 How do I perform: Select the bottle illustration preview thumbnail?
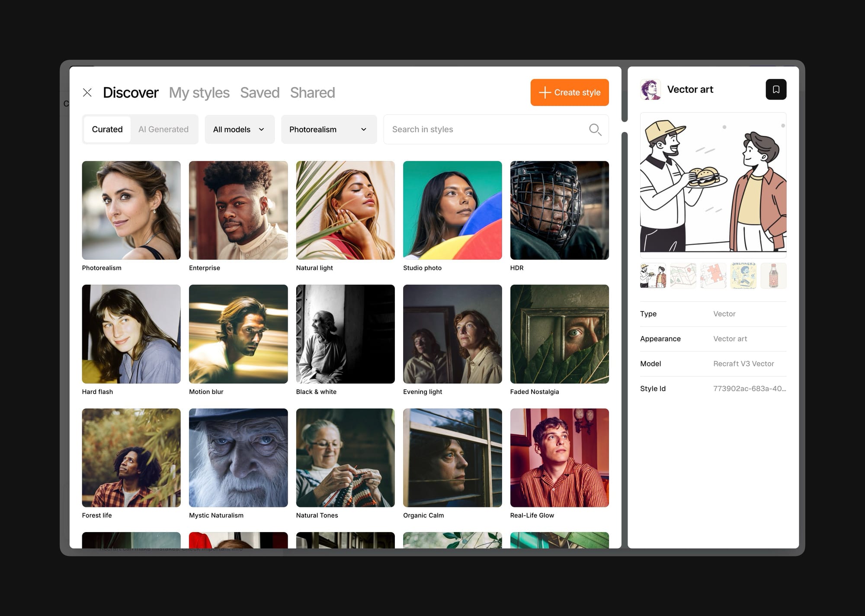click(x=773, y=276)
